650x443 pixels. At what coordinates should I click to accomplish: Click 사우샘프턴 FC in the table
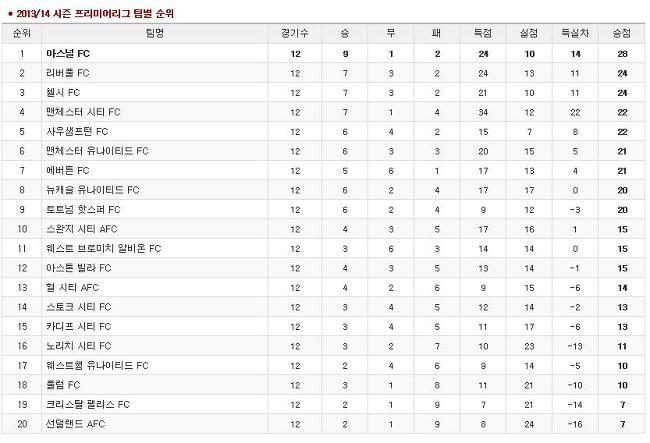point(77,131)
